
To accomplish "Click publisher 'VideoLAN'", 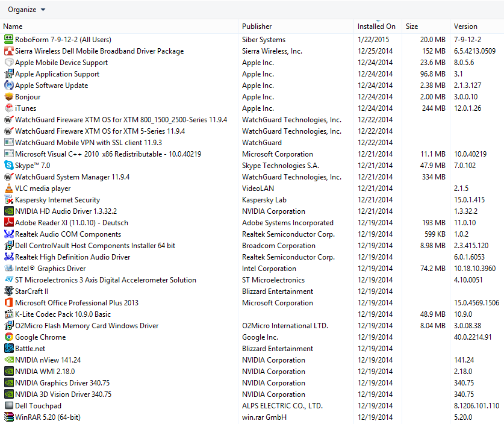I will coord(258,189).
